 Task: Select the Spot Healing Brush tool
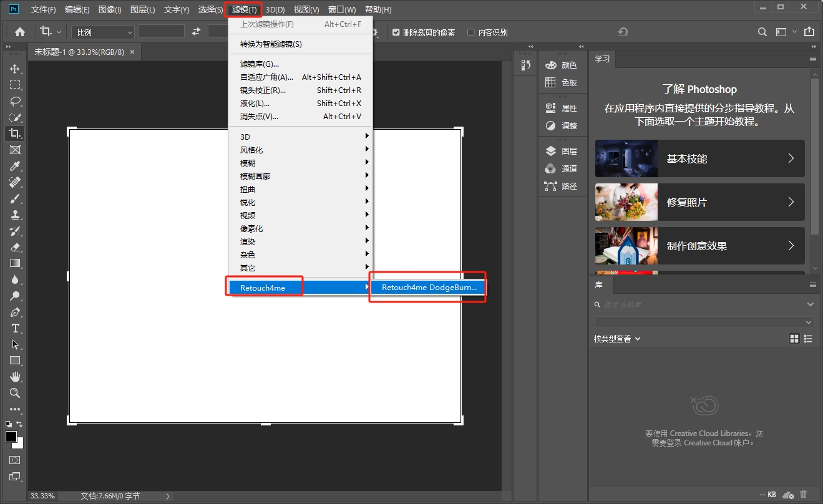15,182
